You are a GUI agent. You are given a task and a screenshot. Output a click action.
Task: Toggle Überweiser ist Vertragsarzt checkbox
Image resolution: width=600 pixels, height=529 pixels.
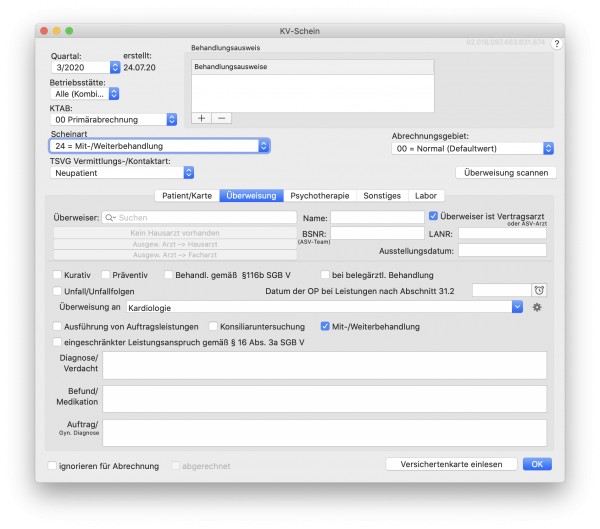click(x=433, y=216)
